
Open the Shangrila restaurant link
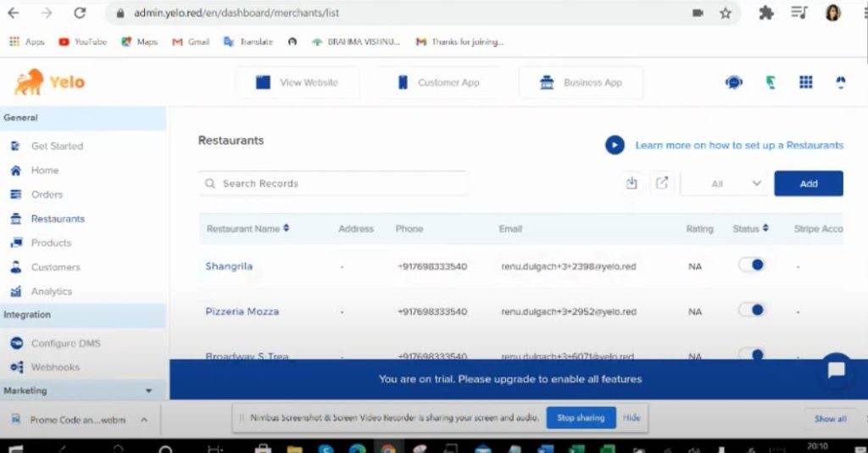point(229,266)
